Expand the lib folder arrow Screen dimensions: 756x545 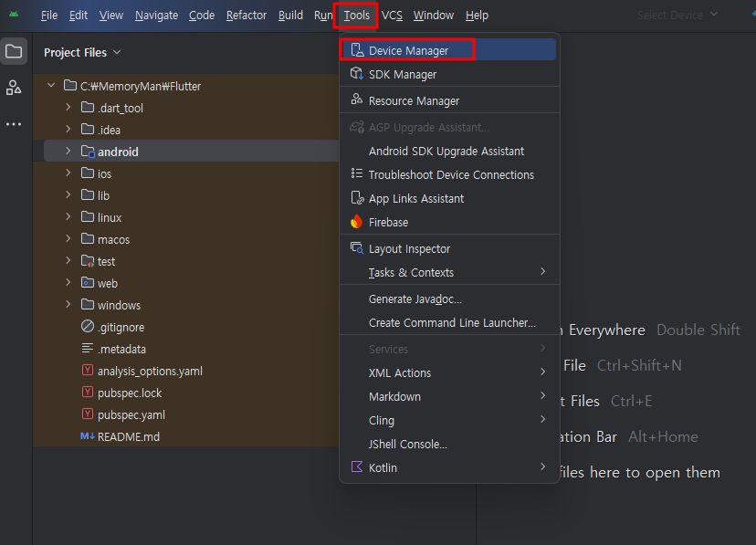tap(68, 194)
